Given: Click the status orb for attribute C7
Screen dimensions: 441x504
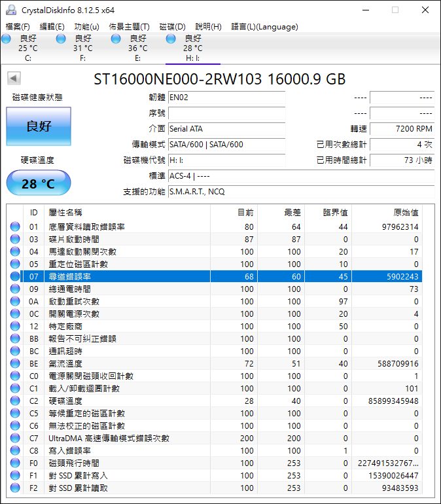Looking at the screenshot, I should (15, 438).
